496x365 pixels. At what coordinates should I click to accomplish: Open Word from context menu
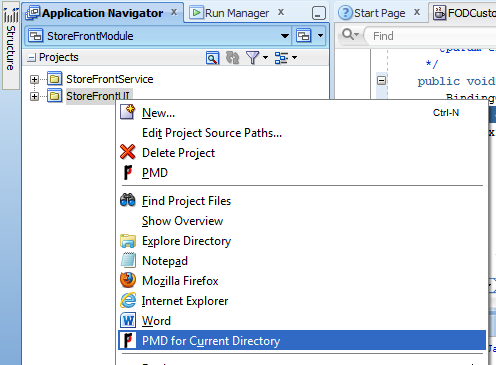click(303, 321)
